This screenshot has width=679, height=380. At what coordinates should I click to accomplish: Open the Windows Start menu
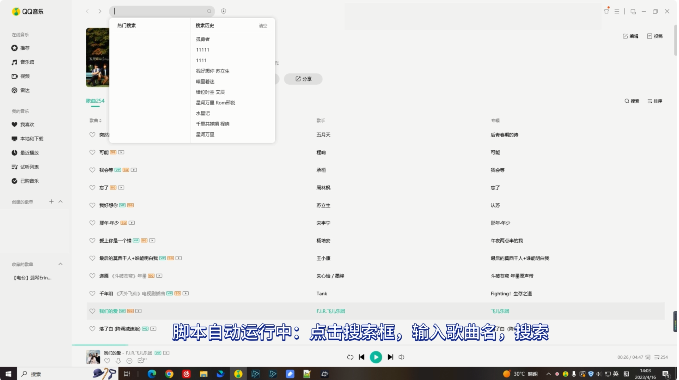pyautogui.click(x=8, y=374)
